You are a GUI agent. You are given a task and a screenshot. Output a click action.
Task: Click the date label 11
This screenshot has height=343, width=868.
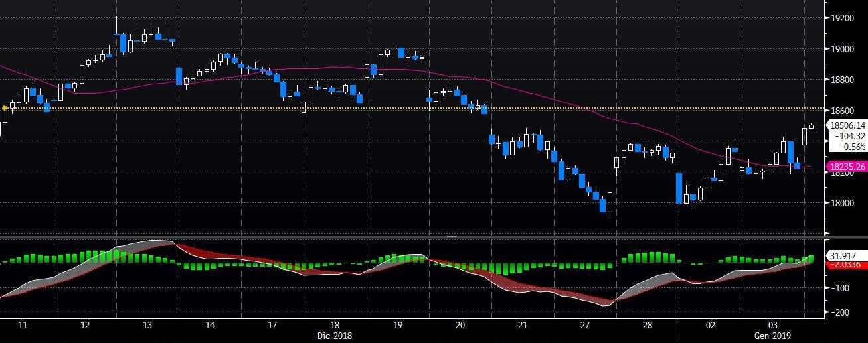pyautogui.click(x=22, y=326)
